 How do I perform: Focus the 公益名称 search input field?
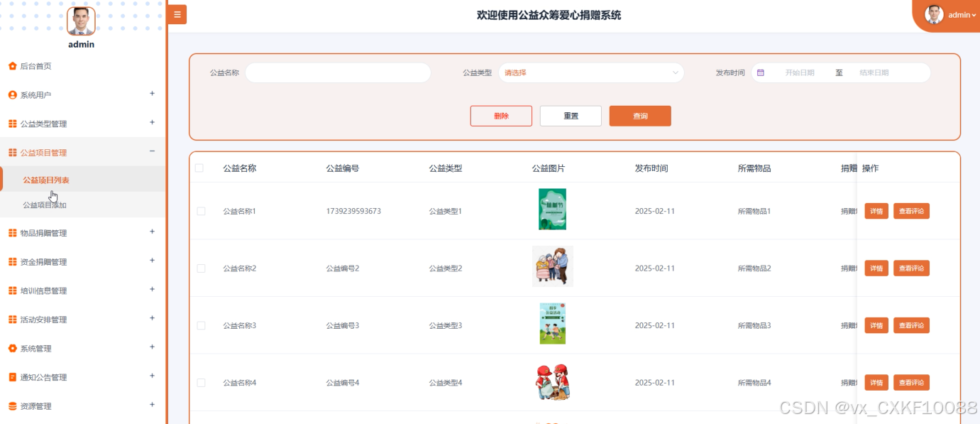(x=338, y=72)
